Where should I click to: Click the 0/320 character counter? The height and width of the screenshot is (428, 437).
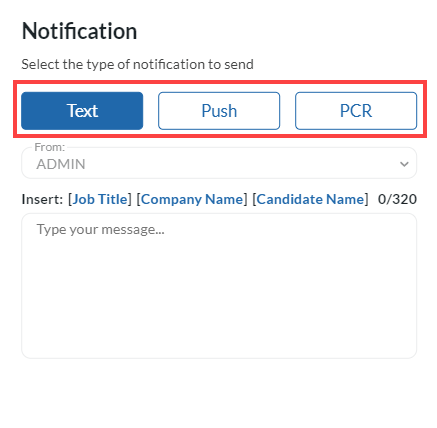[397, 199]
